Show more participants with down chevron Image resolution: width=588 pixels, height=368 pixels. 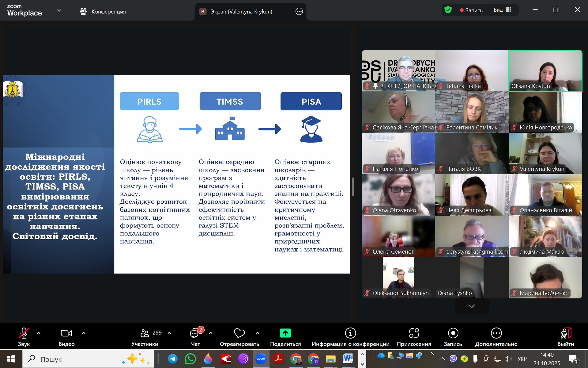(472, 306)
